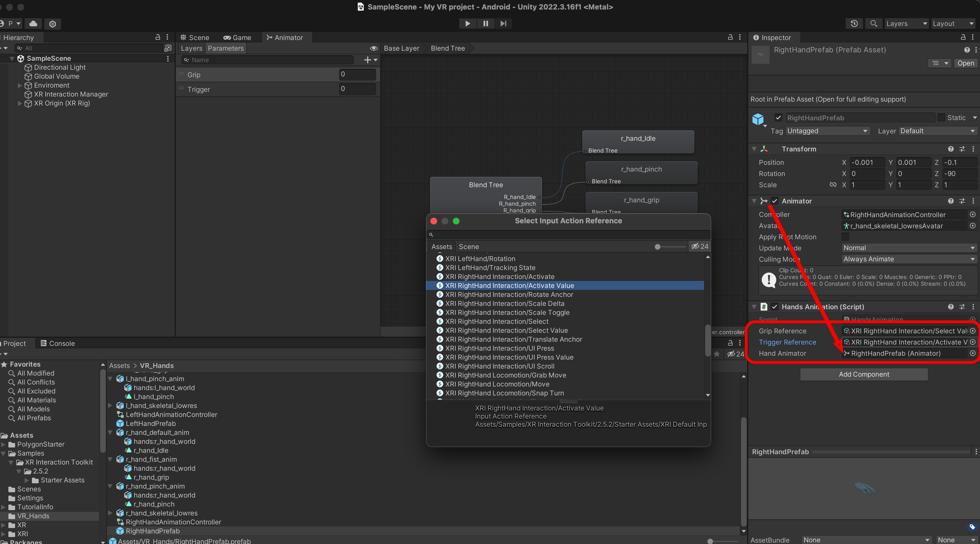Adjust the icon size slider in picker
Screen dimensions: 980x544
coord(657,247)
